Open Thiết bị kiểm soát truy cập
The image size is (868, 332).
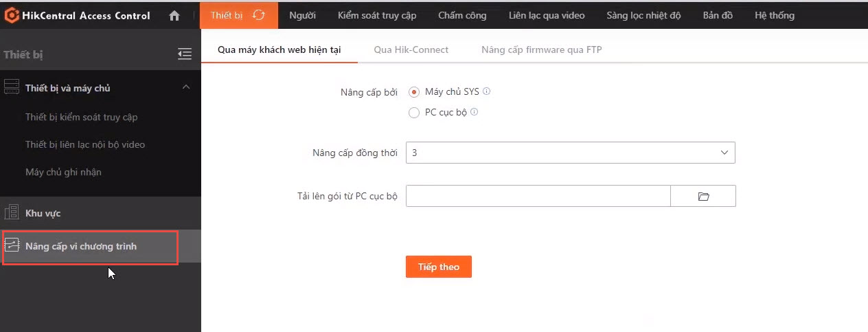click(x=81, y=117)
